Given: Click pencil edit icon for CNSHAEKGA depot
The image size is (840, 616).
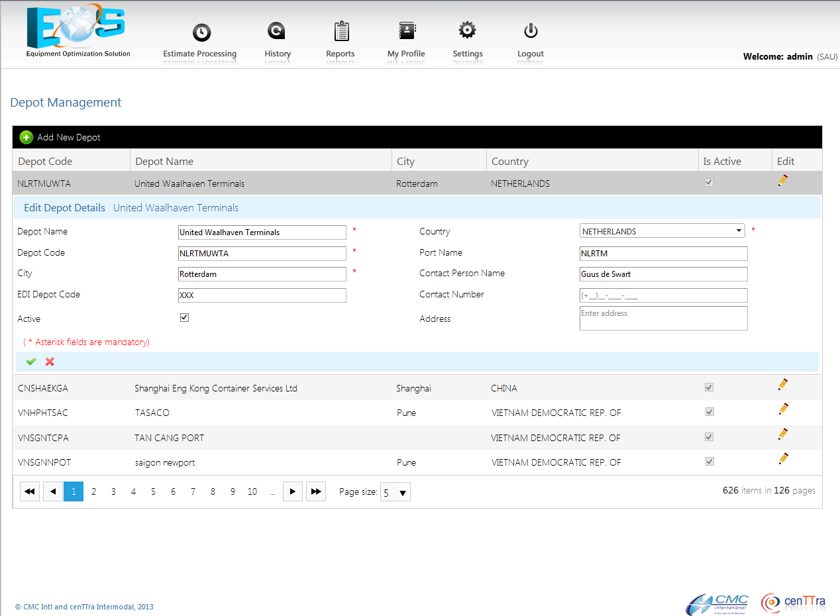Looking at the screenshot, I should [x=783, y=385].
